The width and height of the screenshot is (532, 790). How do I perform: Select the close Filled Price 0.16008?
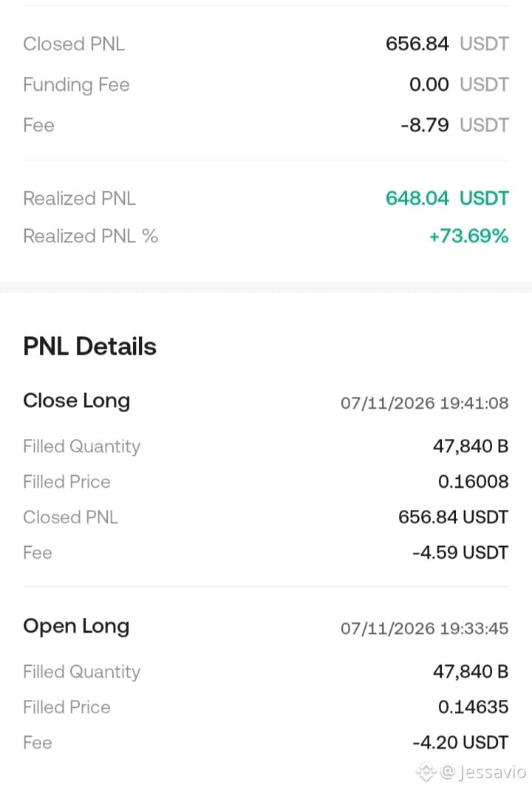point(473,482)
